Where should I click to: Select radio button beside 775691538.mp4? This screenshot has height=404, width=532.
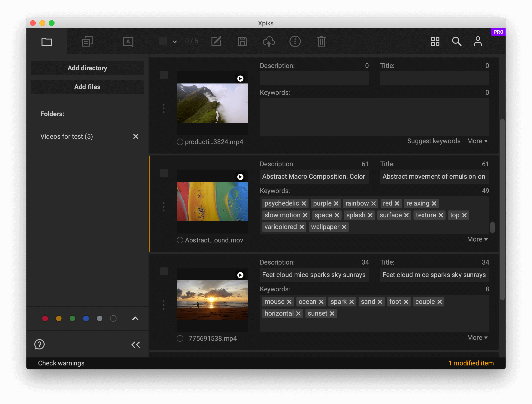coord(180,338)
